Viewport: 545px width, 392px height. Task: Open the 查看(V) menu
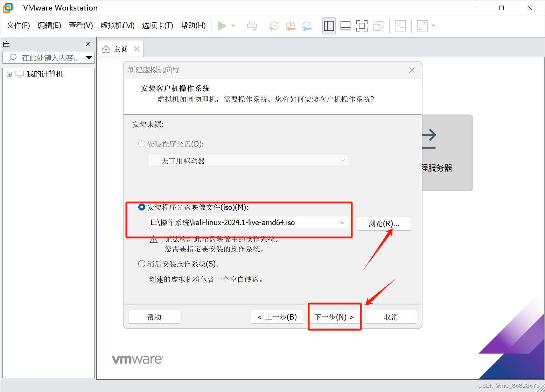click(x=81, y=26)
